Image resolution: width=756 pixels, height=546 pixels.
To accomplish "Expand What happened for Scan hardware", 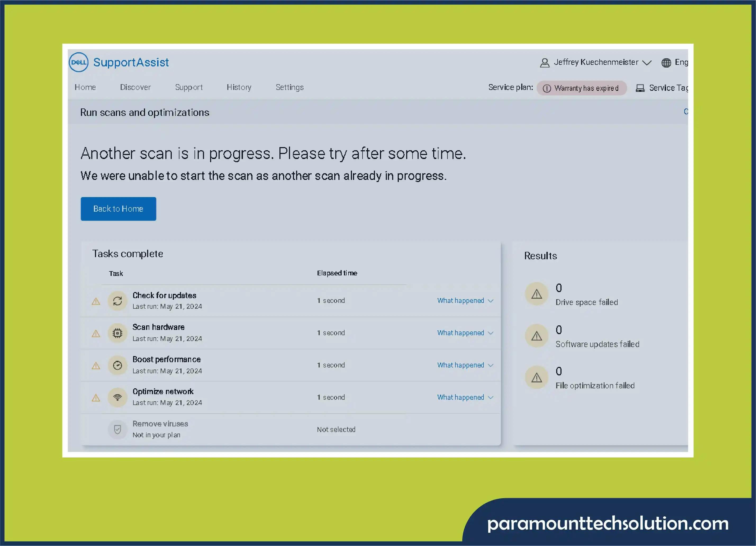I will (465, 333).
